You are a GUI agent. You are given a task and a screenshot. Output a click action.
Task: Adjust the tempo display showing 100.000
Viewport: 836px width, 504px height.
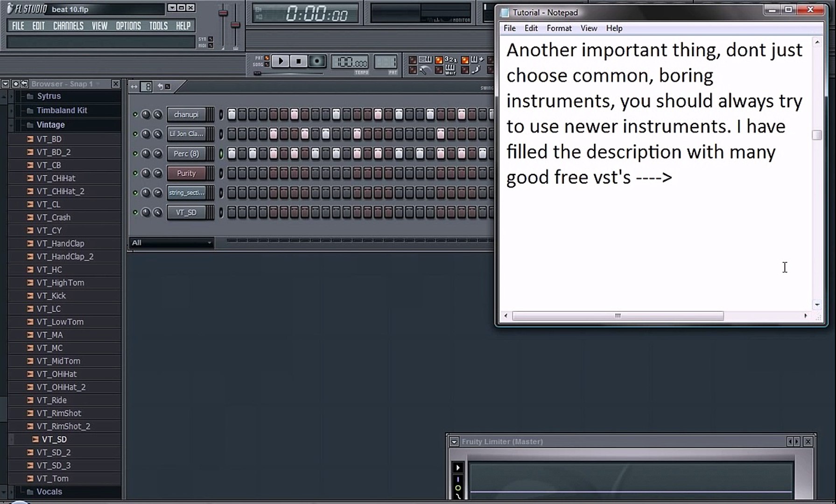pos(349,62)
